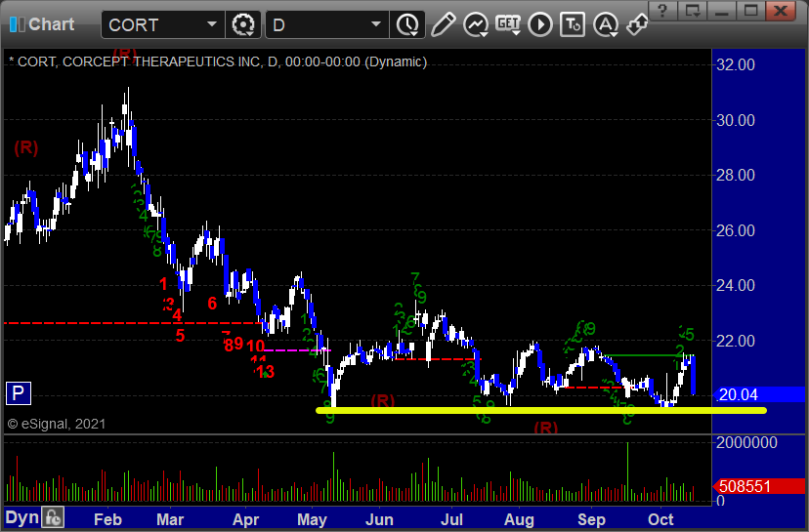The image size is (809, 532).
Task: Click the 24.00 price axis label
Action: (735, 286)
